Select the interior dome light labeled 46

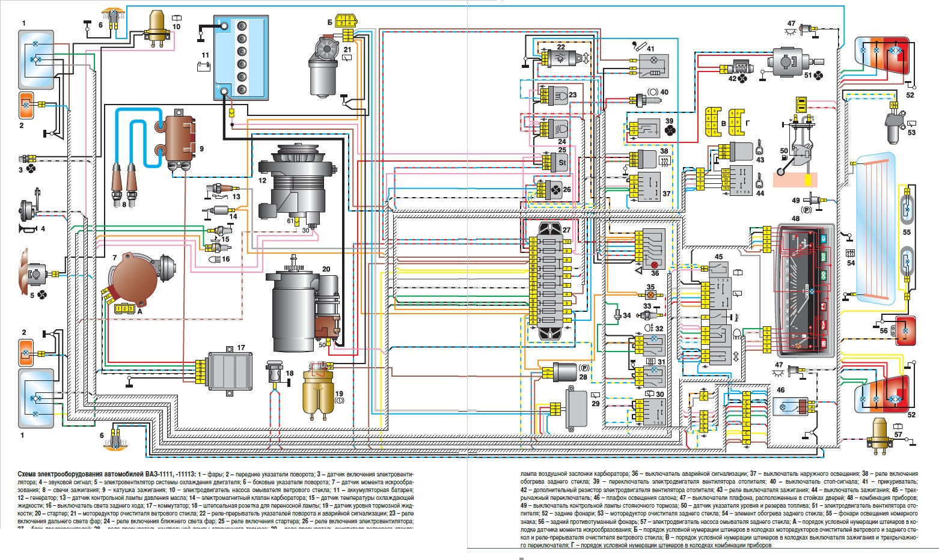(793, 406)
